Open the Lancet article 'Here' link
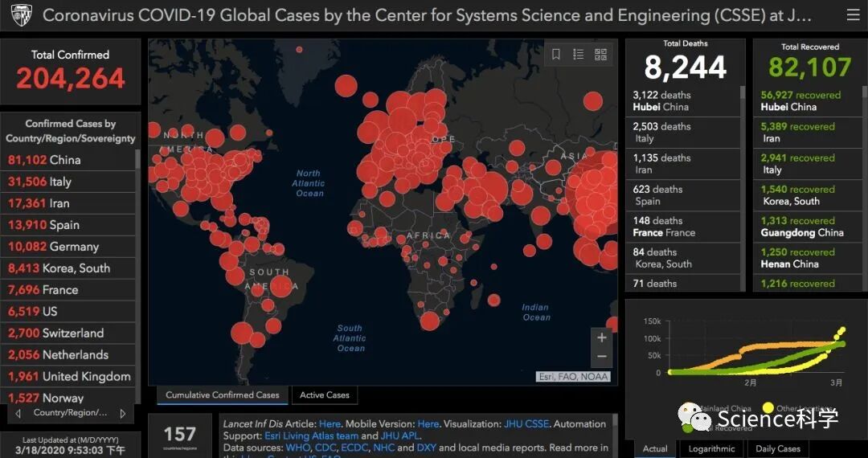Image resolution: width=868 pixels, height=458 pixels. coord(330,423)
